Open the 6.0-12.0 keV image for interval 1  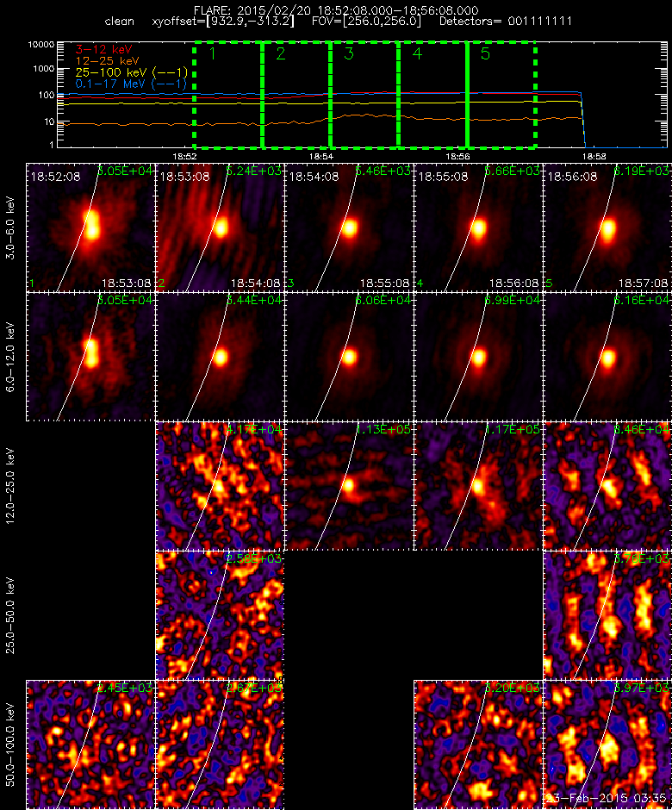click(90, 357)
